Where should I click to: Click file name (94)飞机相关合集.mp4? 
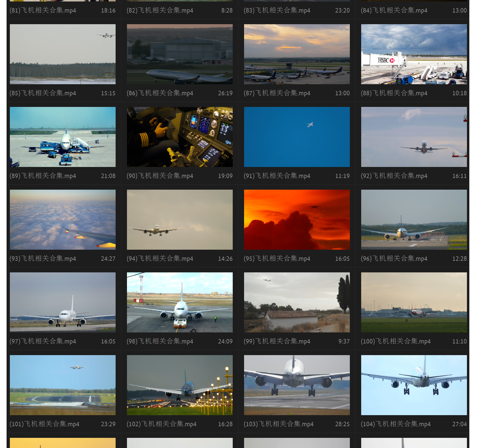pyautogui.click(x=160, y=259)
